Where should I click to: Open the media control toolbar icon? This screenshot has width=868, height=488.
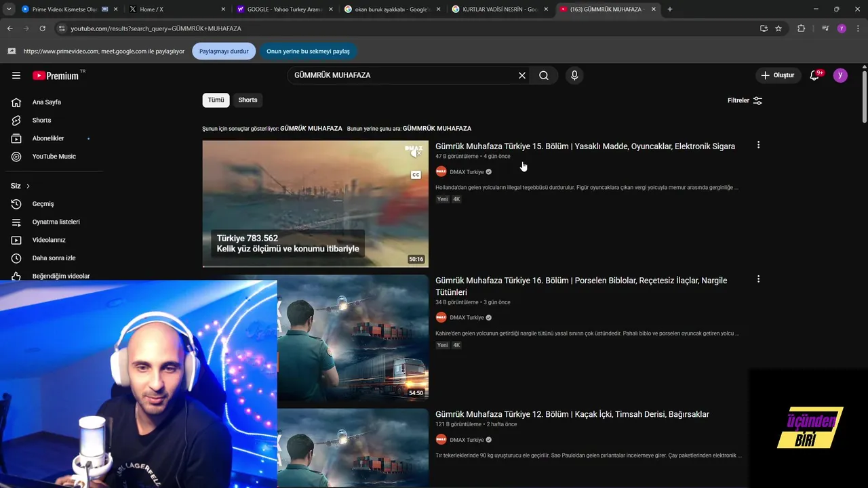[x=825, y=28]
